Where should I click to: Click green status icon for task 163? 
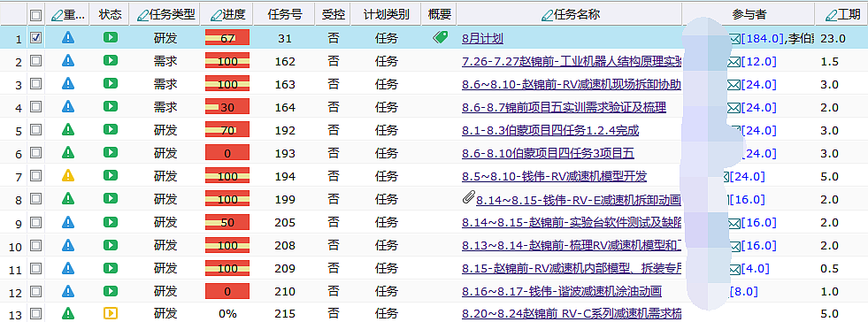pyautogui.click(x=111, y=83)
